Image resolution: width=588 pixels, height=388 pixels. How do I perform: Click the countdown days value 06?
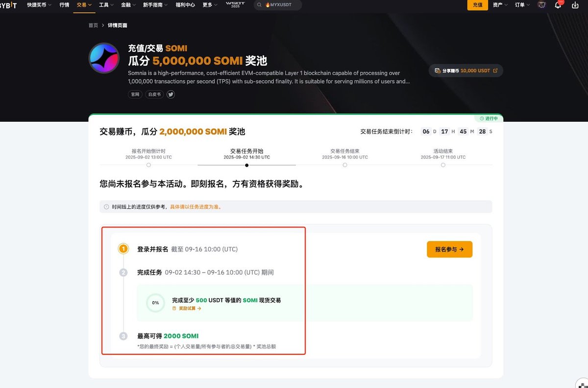tap(426, 131)
